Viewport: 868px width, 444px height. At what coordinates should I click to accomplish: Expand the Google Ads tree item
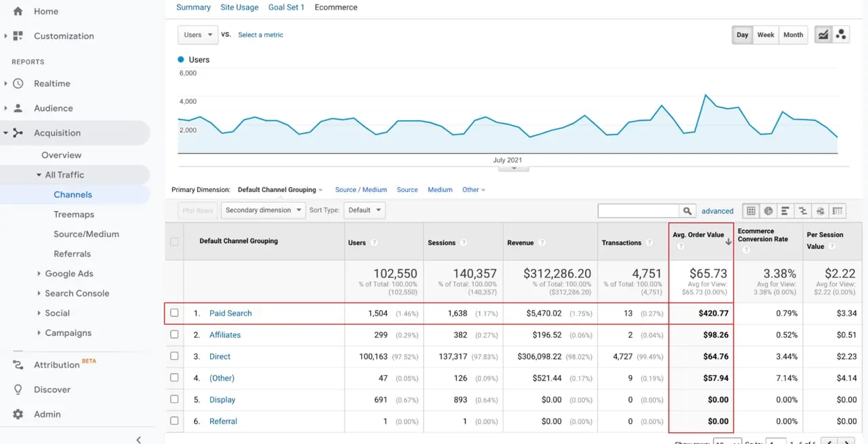point(39,273)
